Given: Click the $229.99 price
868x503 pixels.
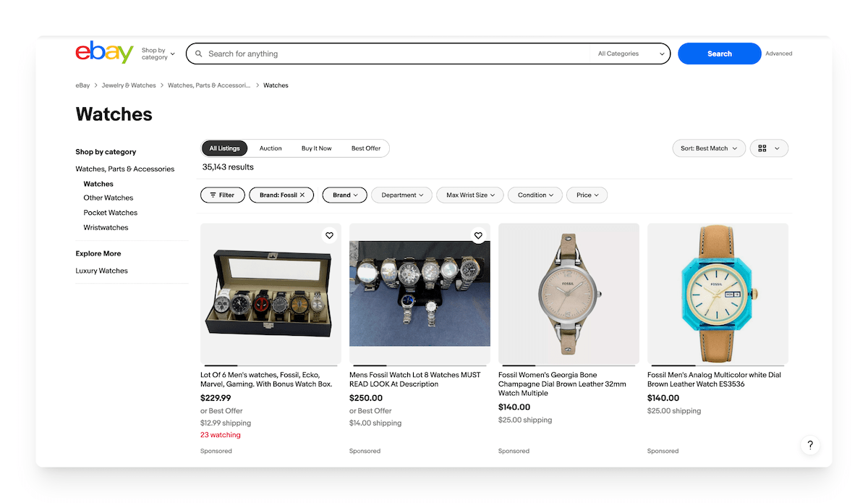Looking at the screenshot, I should pos(216,398).
